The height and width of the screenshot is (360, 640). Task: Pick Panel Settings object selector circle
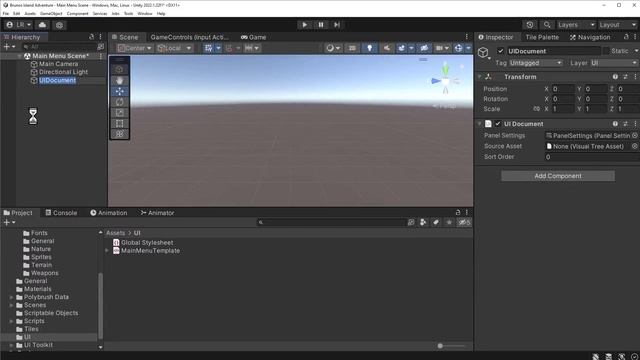635,136
